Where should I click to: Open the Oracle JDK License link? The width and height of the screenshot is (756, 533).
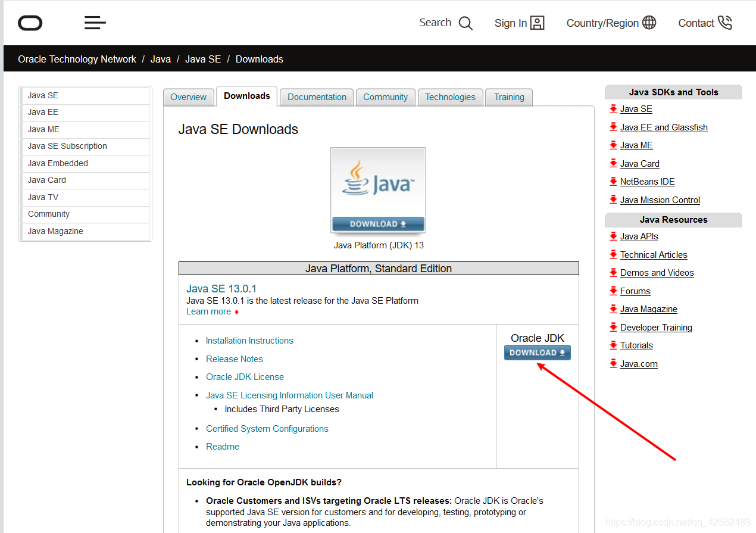(x=245, y=377)
